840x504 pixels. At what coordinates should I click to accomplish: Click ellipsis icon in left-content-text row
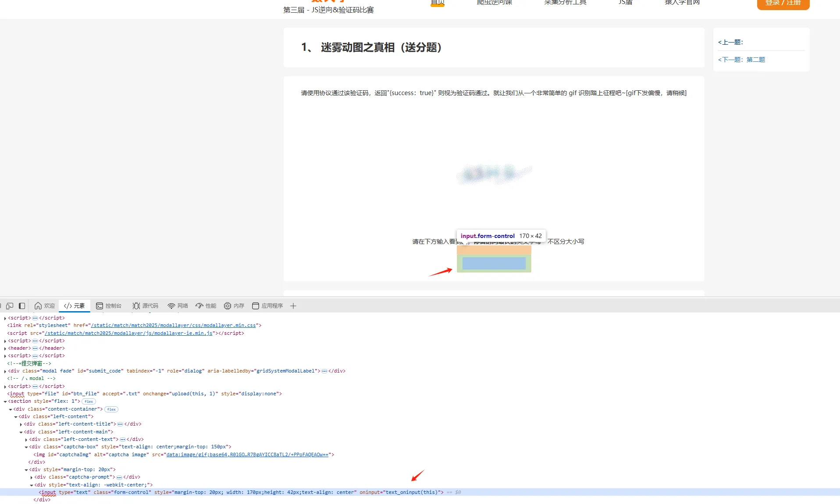[123, 440]
